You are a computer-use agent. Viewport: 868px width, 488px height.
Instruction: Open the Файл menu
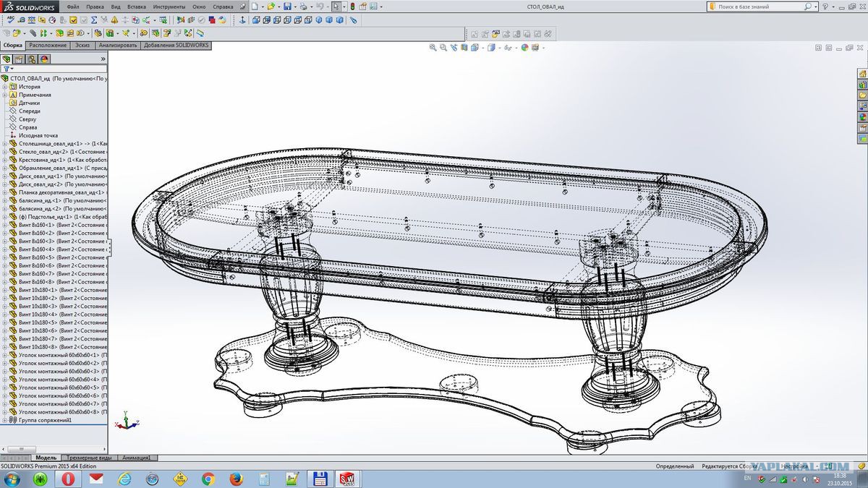[73, 7]
